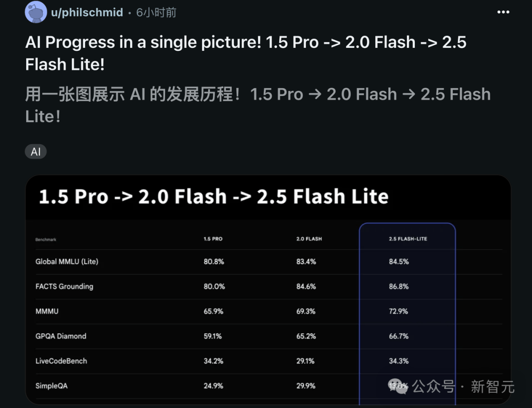Viewport: 532px width, 408px height.
Task: Click the FACTS Grounding row label
Action: 64,286
